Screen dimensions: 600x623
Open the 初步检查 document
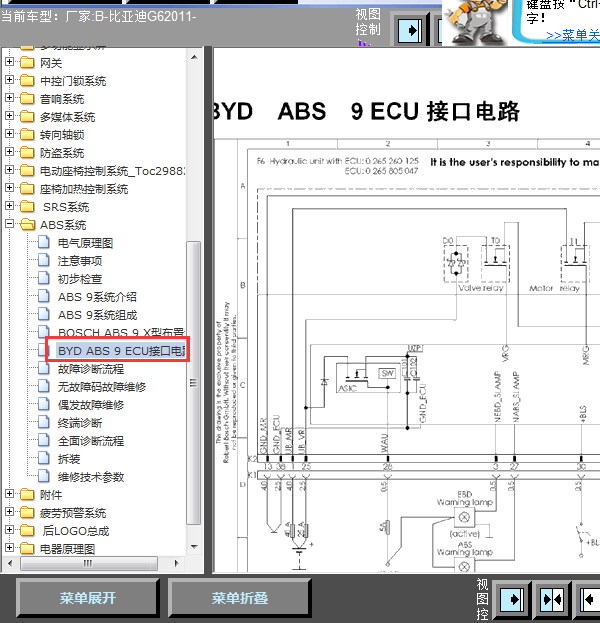[80, 279]
